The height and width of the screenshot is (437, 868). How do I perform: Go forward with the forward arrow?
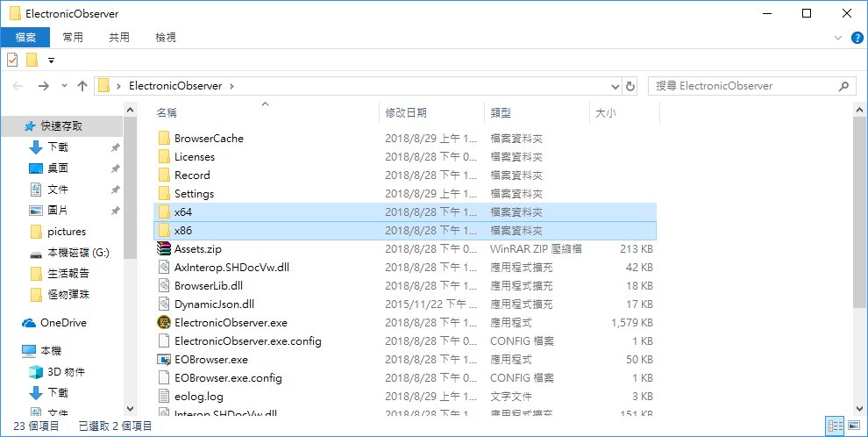(x=43, y=86)
